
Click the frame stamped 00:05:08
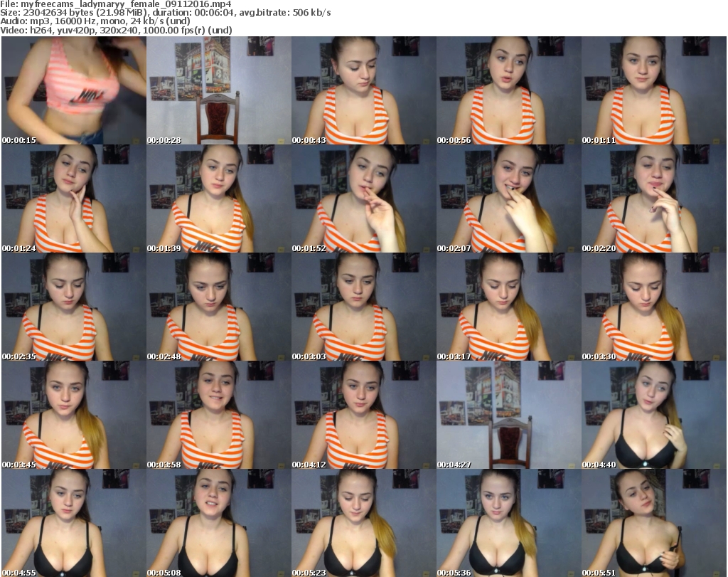point(219,523)
